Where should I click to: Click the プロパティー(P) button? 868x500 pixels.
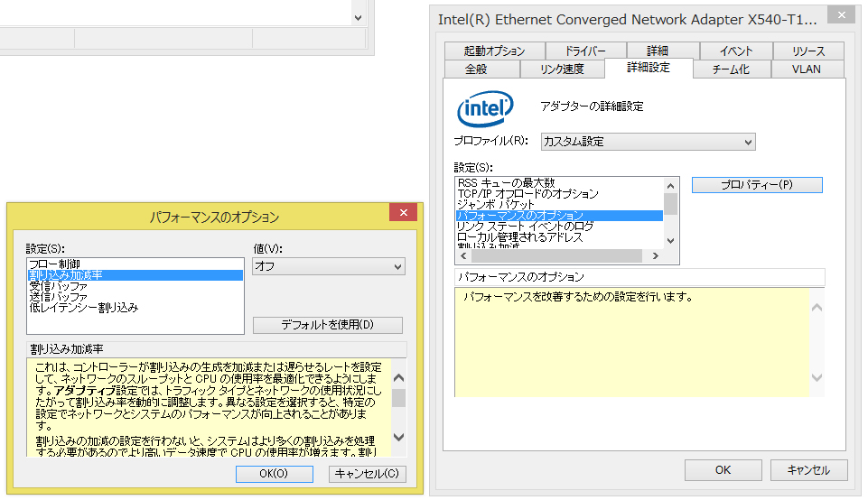(x=757, y=184)
